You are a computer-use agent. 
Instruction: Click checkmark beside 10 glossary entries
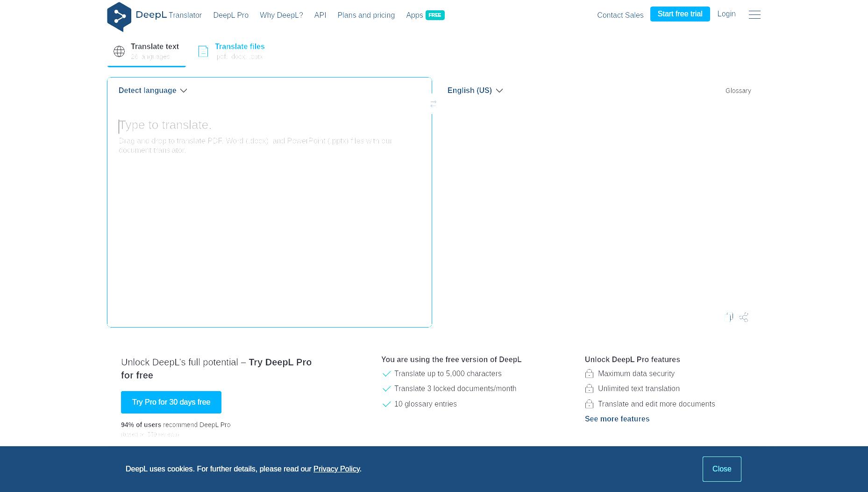[x=386, y=404]
